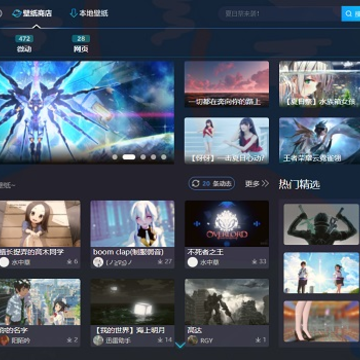Open the large Gundam banner image
Screen dimensions: 360x360
[x=87, y=112]
